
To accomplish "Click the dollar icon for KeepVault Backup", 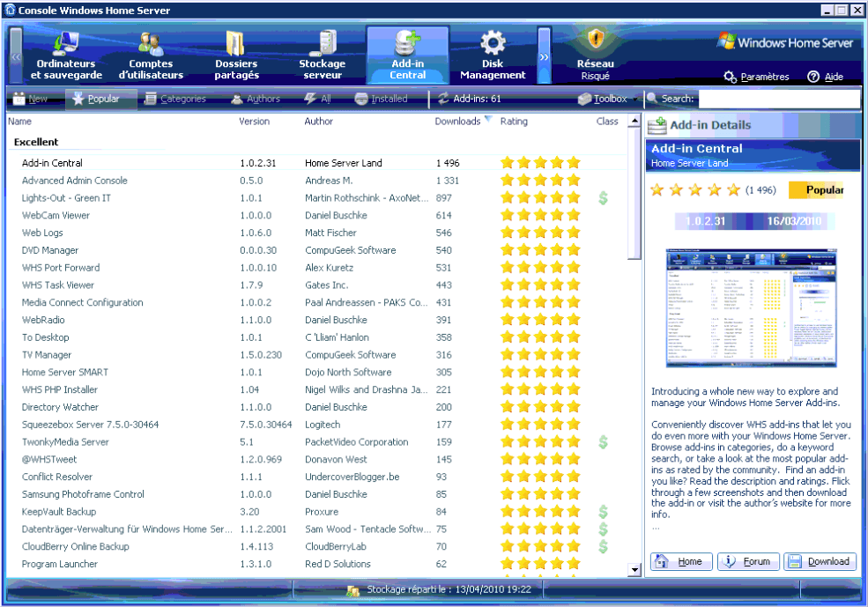I will pos(604,512).
